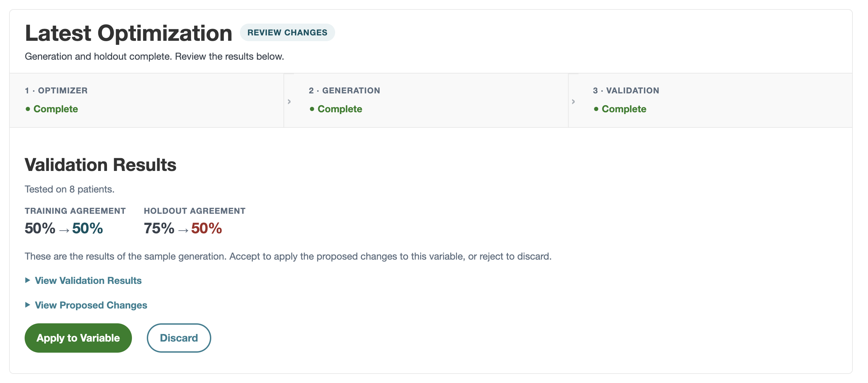Click the disclosure triangle beside View Validation Results
Image resolution: width=868 pixels, height=383 pixels.
click(28, 280)
